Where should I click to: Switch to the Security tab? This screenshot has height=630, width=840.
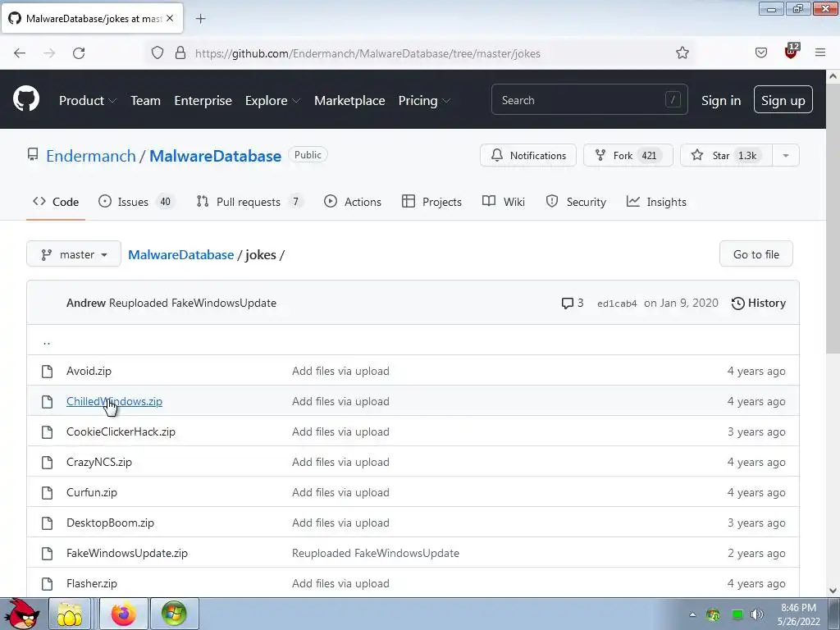[576, 202]
